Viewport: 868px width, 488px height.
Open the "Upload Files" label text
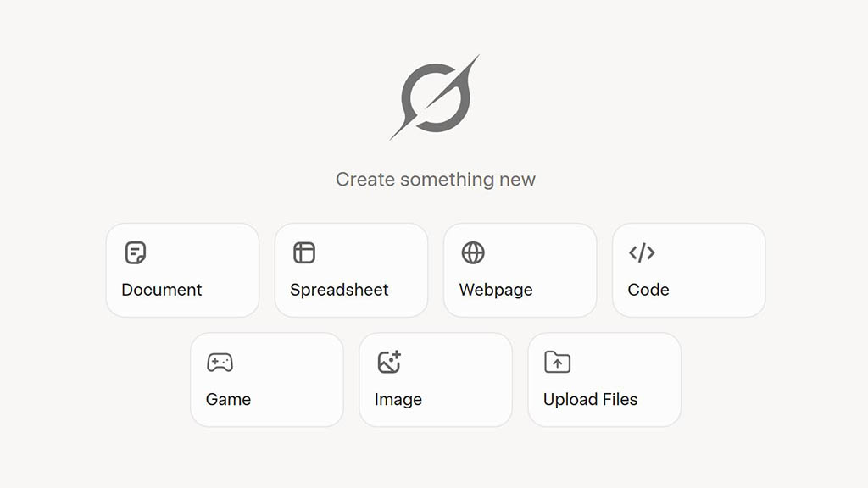click(x=590, y=400)
